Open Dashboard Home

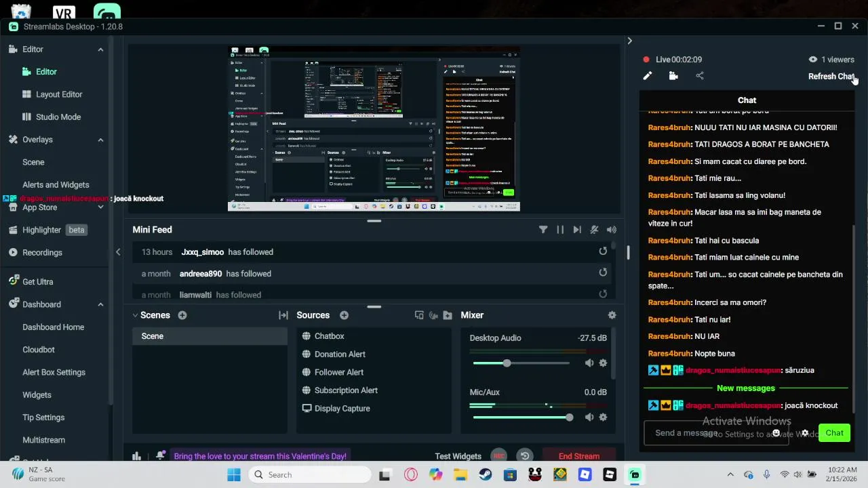coord(54,327)
